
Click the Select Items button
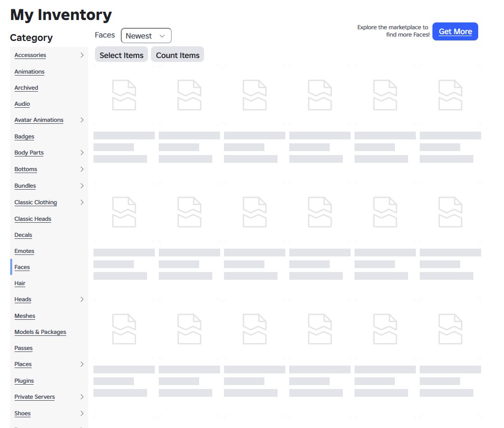tap(121, 55)
